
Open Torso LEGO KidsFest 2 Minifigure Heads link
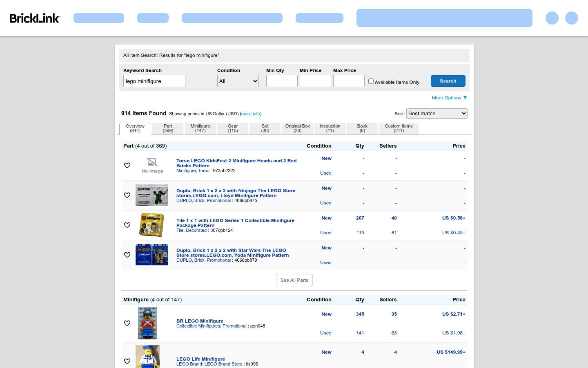pyautogui.click(x=236, y=163)
